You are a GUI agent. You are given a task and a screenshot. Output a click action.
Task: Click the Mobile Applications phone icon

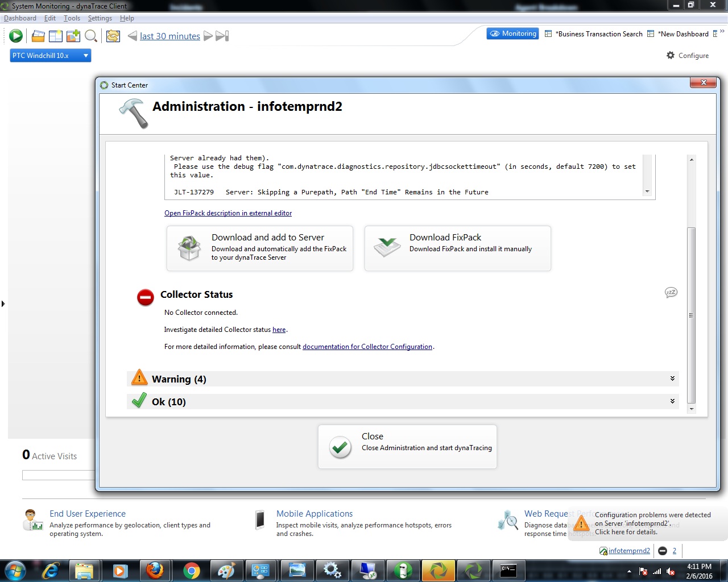tap(260, 519)
